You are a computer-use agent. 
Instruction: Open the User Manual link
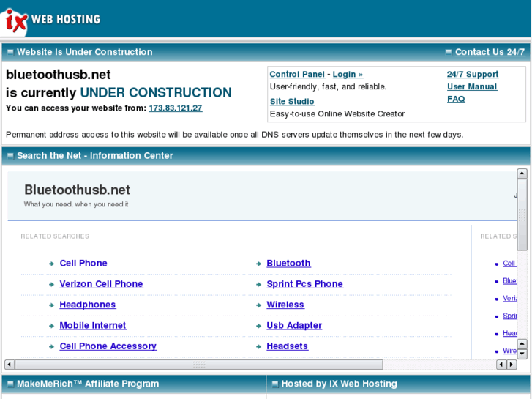coord(472,86)
